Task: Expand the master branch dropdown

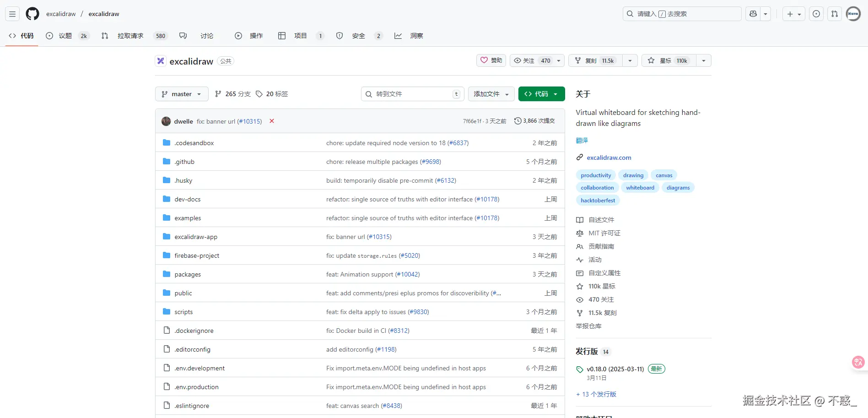Action: point(182,94)
